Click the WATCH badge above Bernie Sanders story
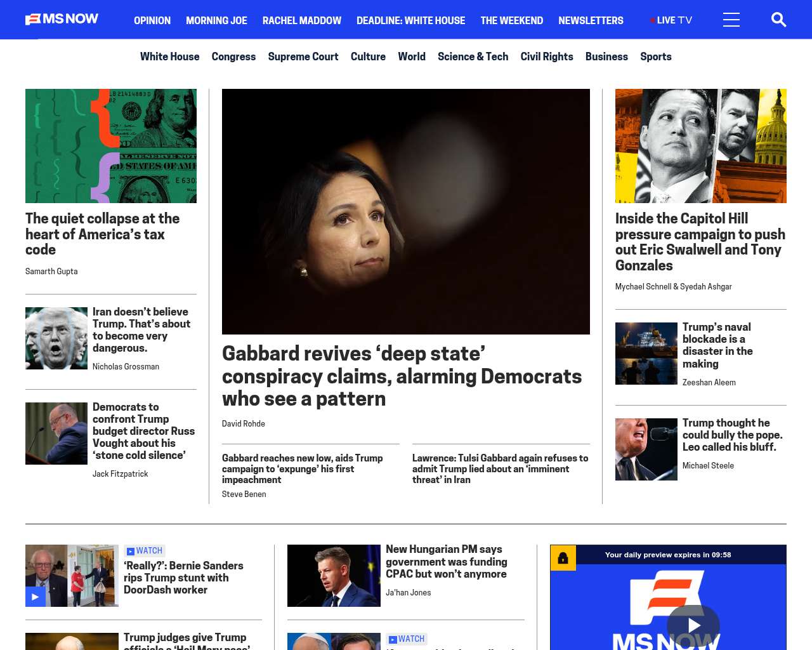Image resolution: width=812 pixels, height=650 pixels. 145,551
